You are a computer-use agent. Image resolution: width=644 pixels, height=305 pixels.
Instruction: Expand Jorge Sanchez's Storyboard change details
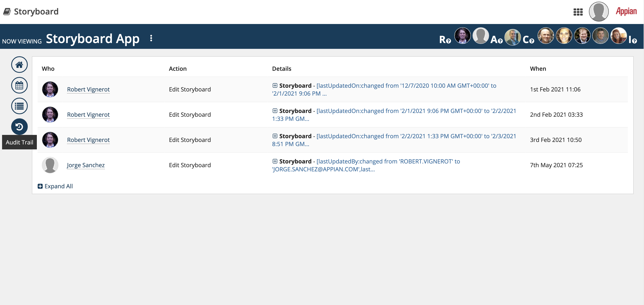(x=275, y=161)
